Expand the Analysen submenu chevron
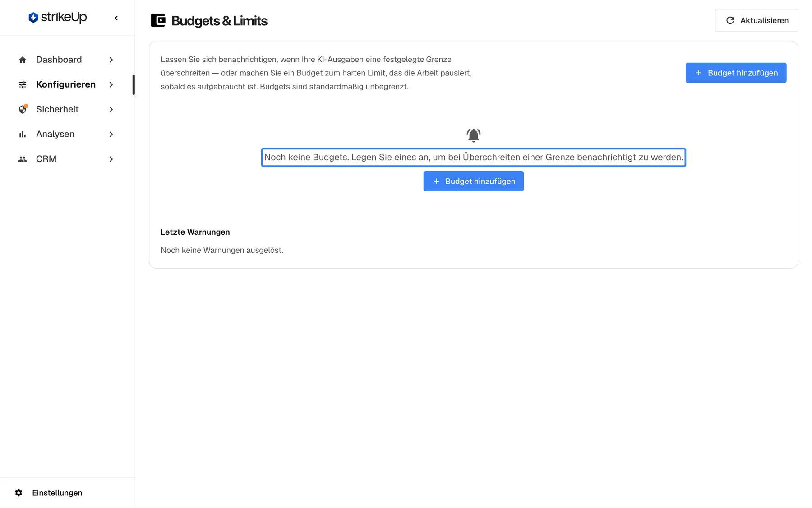 pos(111,134)
